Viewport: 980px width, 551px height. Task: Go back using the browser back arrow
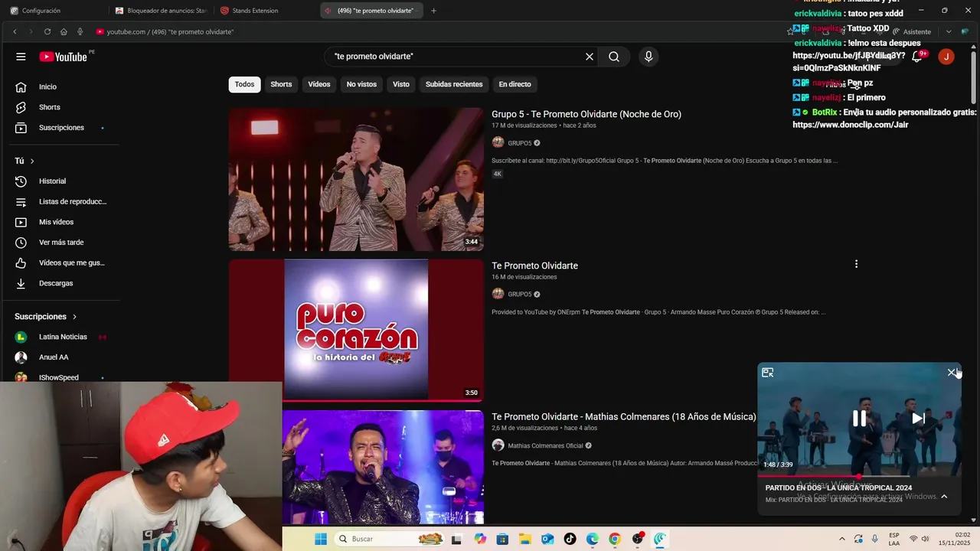(x=15, y=31)
